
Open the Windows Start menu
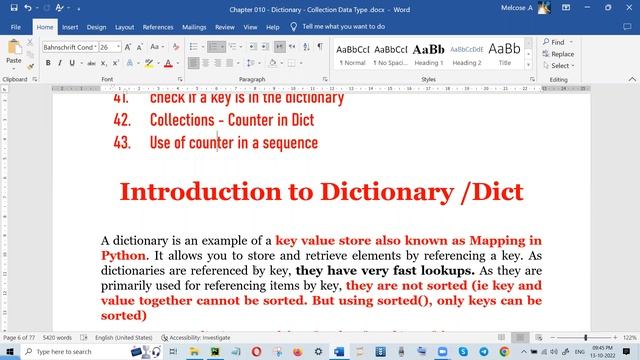(9, 351)
